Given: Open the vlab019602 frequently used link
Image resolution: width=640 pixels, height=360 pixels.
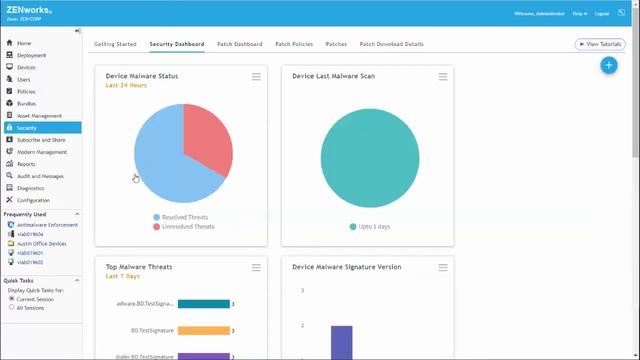Looking at the screenshot, I should pyautogui.click(x=30, y=262).
